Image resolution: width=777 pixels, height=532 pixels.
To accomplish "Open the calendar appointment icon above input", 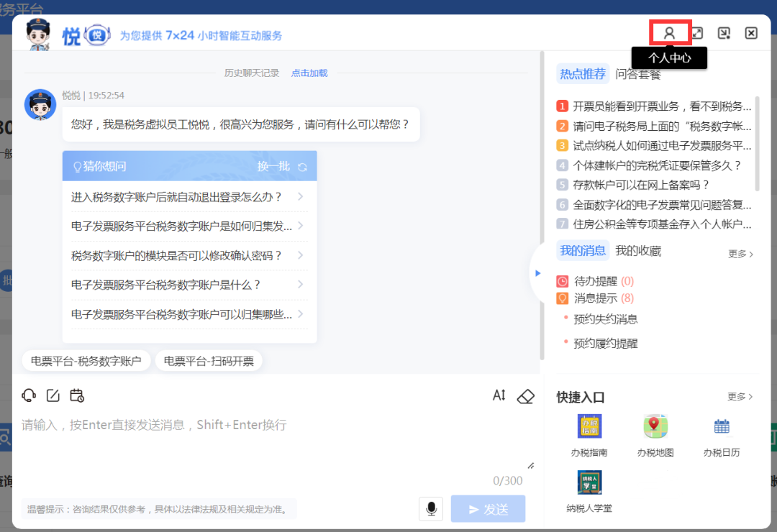I will tap(77, 395).
